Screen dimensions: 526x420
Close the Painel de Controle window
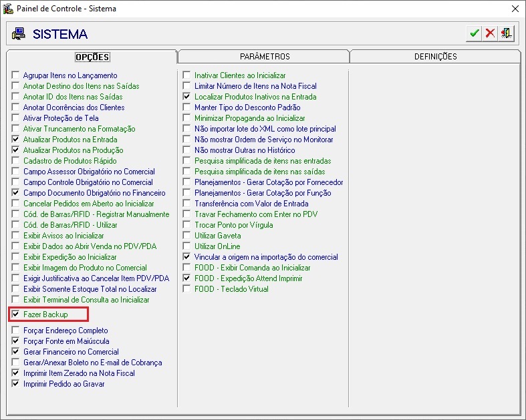515,9
